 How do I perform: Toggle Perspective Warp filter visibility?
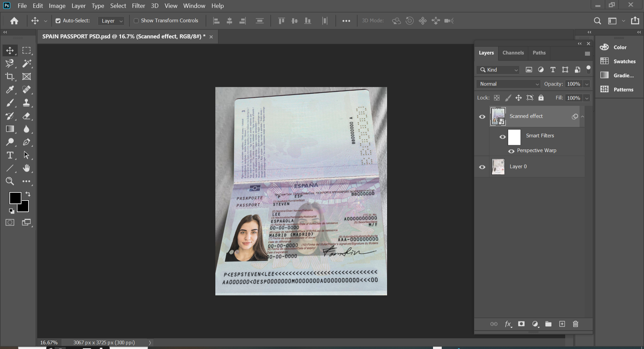tap(511, 151)
